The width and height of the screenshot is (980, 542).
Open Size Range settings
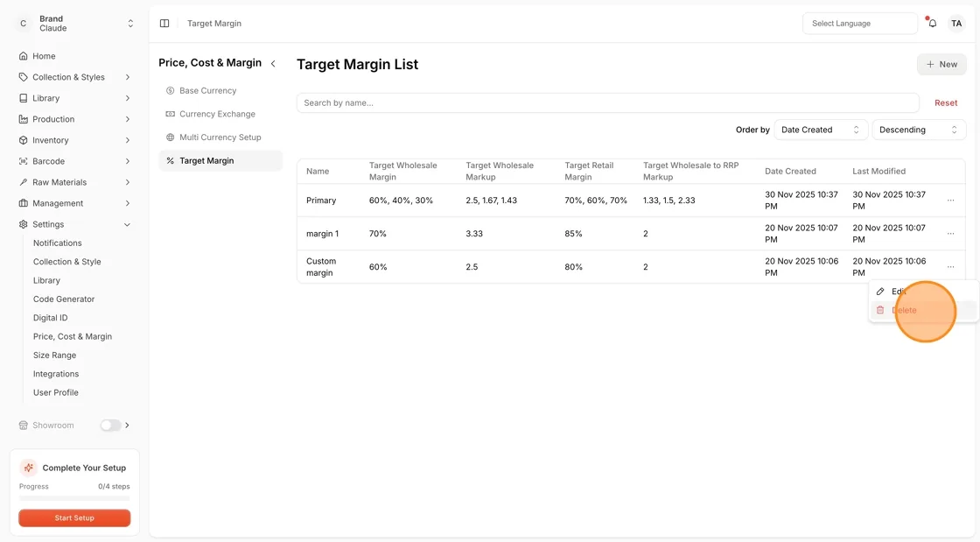coord(54,355)
